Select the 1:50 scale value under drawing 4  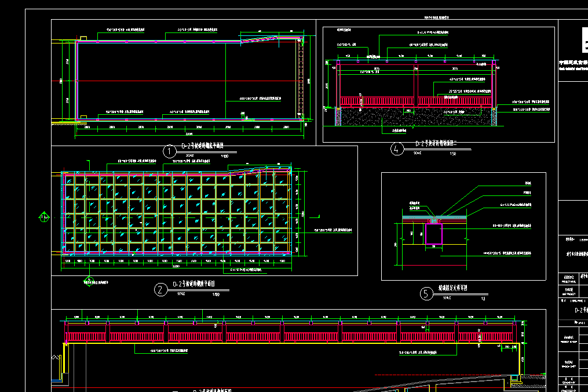coord(453,154)
